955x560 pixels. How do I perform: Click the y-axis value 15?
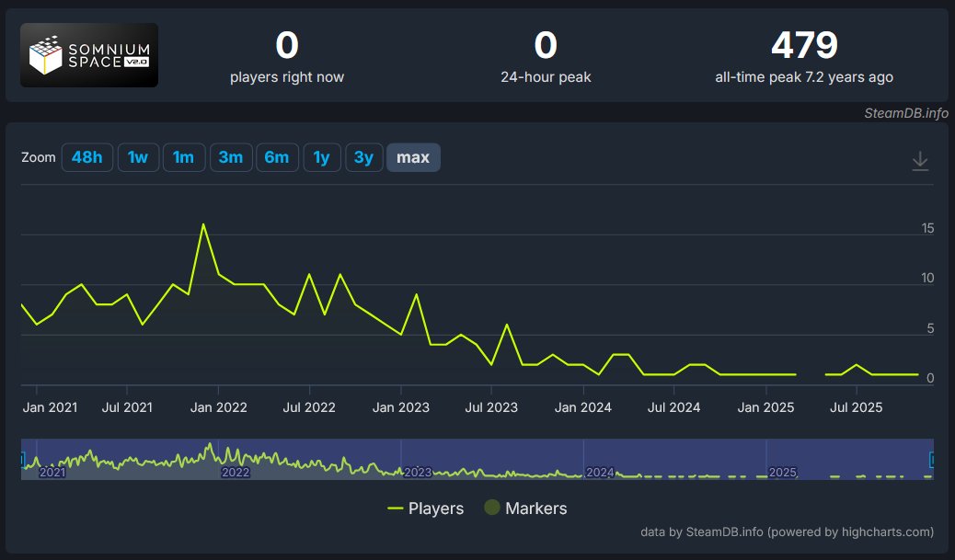click(x=927, y=228)
